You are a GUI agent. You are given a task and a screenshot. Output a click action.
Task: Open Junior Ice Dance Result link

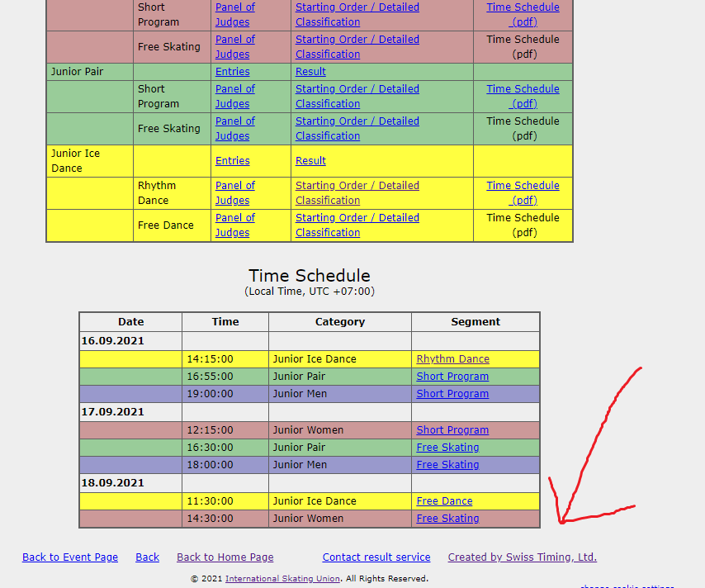(310, 161)
